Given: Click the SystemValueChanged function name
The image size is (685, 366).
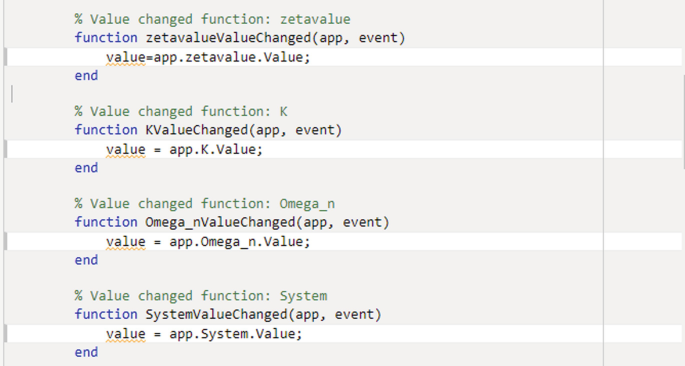Looking at the screenshot, I should (216, 314).
